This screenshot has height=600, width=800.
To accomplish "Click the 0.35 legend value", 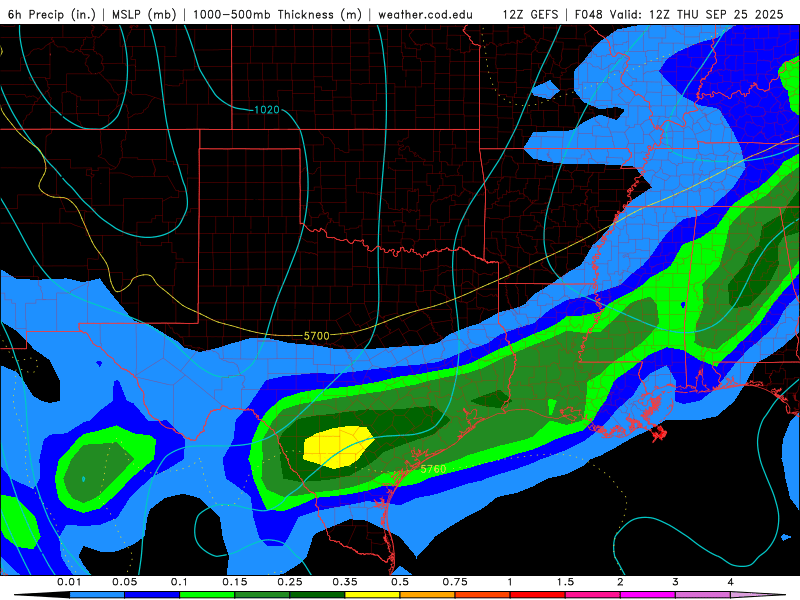I will 345,582.
